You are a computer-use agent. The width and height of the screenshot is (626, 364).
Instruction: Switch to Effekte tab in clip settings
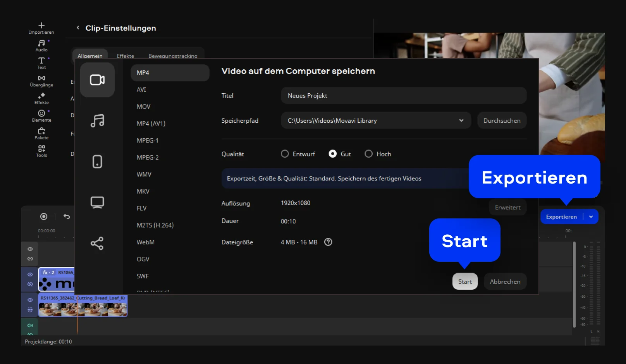coord(126,55)
